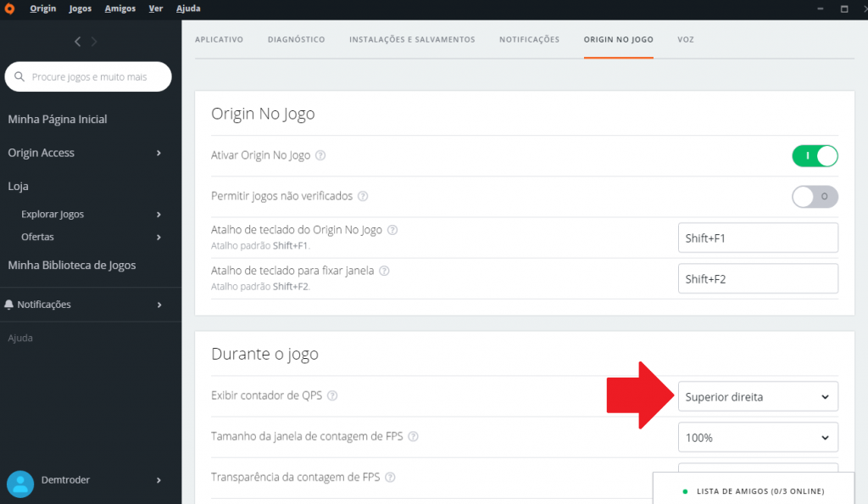Minimize the Origin window

[x=821, y=8]
